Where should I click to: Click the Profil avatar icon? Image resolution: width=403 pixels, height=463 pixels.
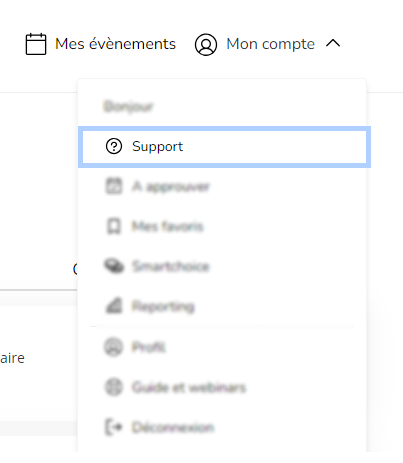click(x=114, y=347)
